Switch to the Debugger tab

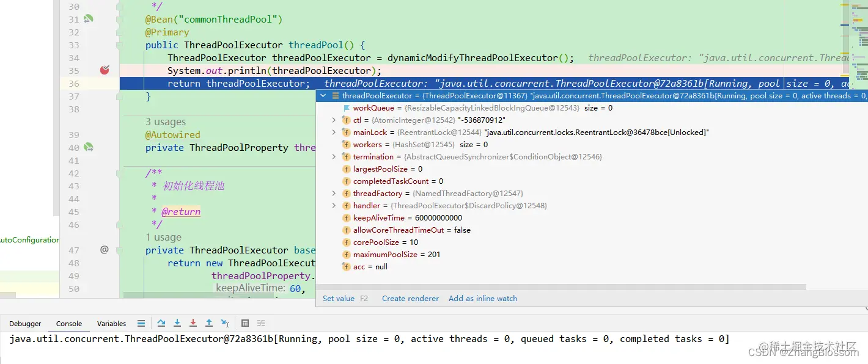[x=25, y=324]
